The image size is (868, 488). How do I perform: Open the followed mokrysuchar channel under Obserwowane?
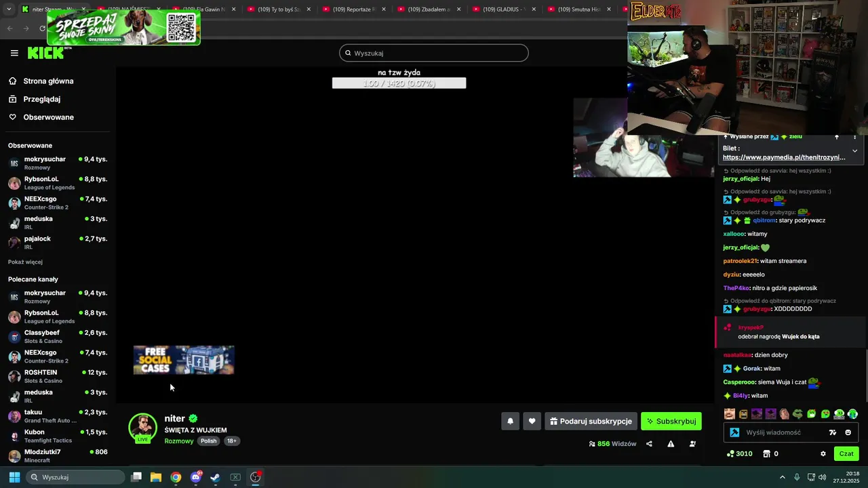[58, 163]
